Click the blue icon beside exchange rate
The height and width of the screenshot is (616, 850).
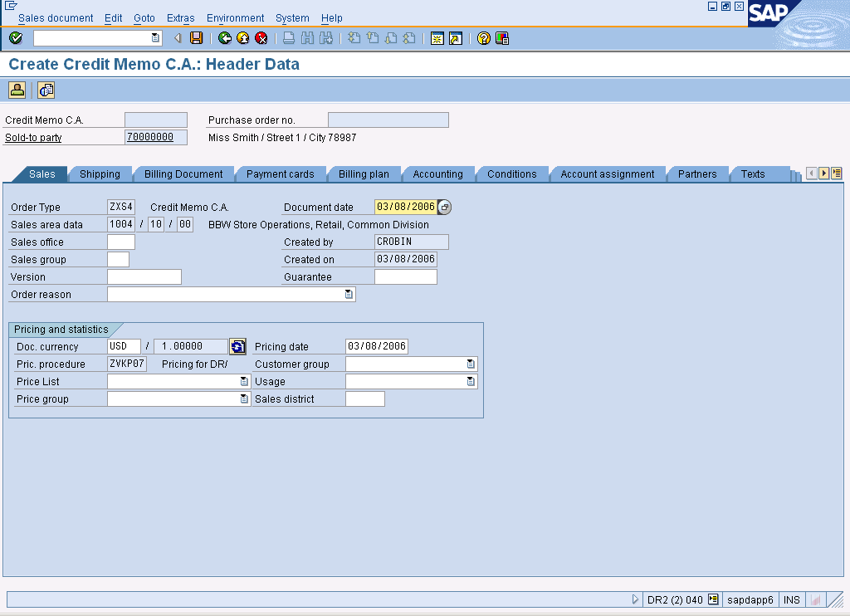pos(237,346)
